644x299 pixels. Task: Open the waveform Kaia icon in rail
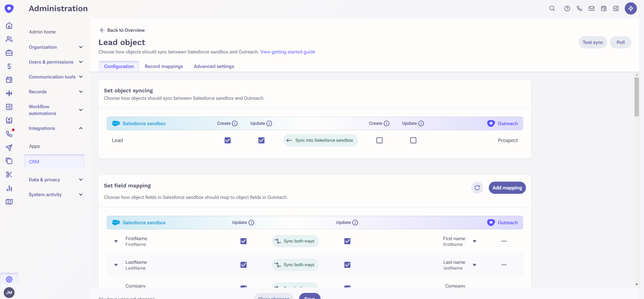[x=9, y=93]
